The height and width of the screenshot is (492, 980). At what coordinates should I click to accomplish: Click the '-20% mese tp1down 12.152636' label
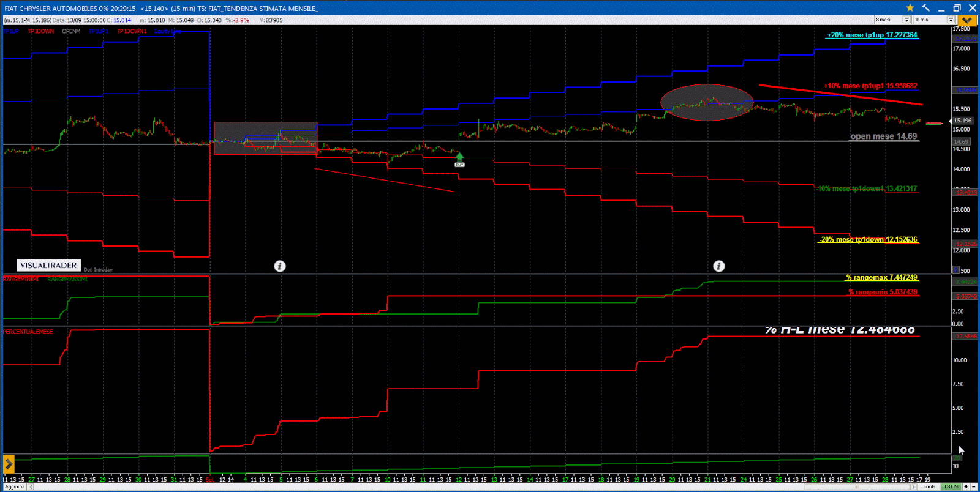click(x=868, y=239)
